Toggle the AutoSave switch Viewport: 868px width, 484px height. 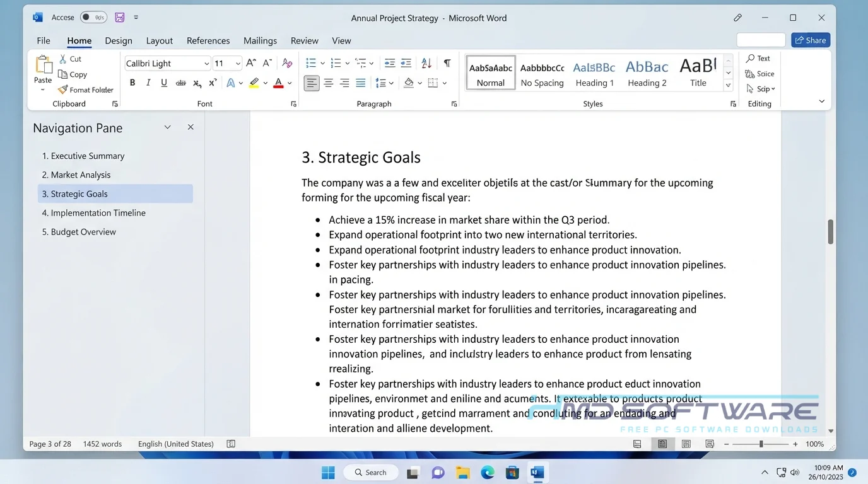pyautogui.click(x=93, y=18)
